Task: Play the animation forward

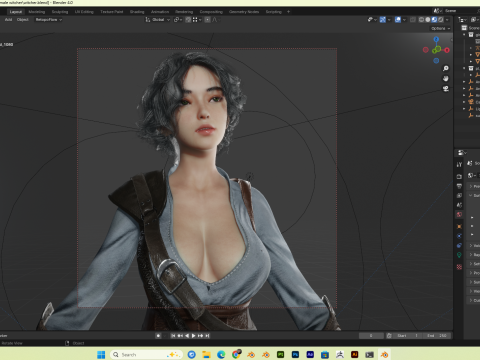Action: click(x=194, y=336)
